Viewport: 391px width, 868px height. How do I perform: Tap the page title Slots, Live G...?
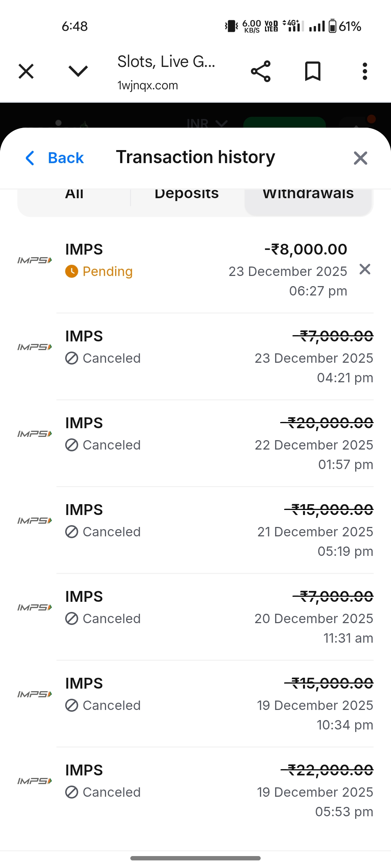166,62
